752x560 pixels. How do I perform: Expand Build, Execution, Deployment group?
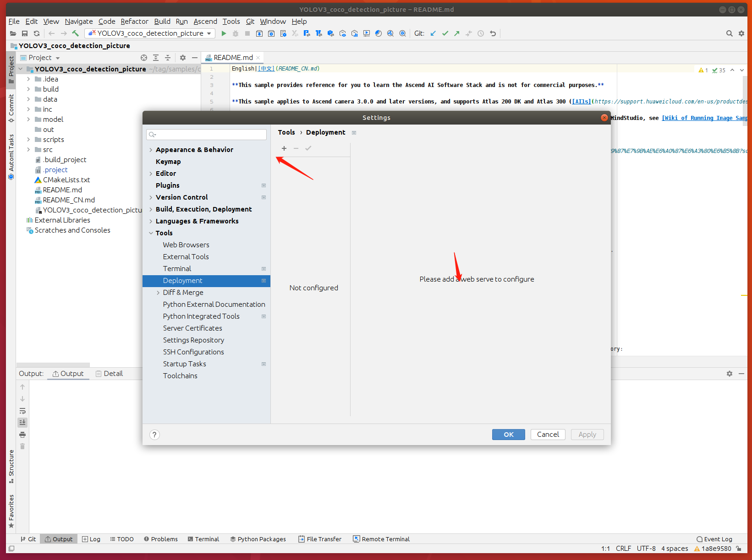click(151, 209)
